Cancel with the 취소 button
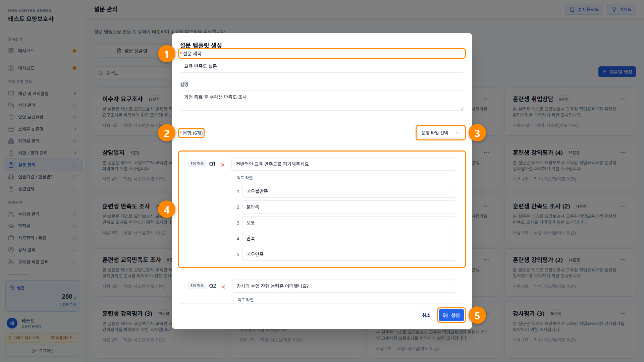The image size is (644, 362). tap(426, 315)
